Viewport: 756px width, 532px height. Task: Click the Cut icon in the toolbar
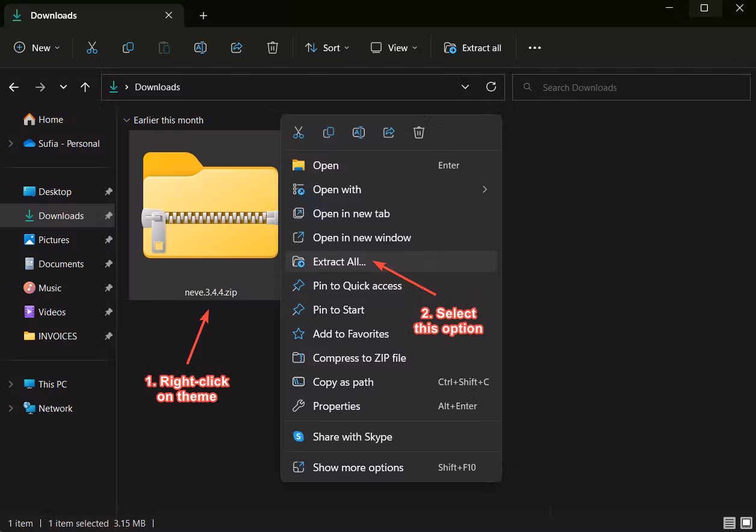[91, 48]
